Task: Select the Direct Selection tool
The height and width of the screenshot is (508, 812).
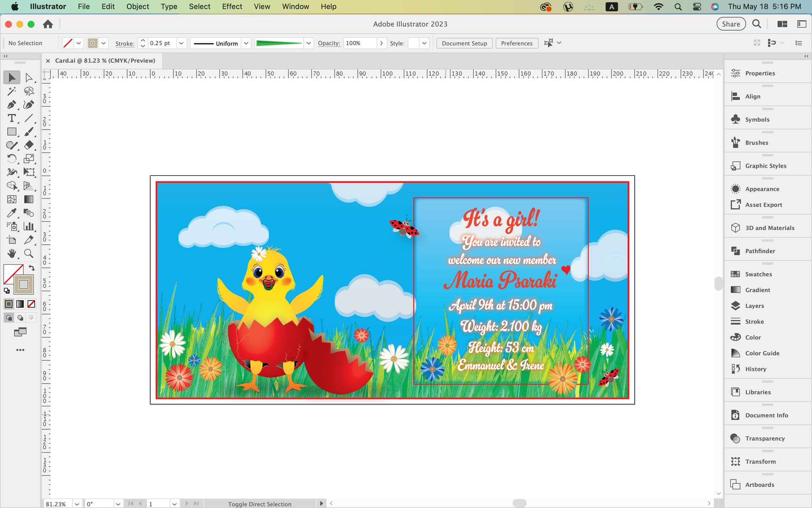Action: (x=29, y=77)
